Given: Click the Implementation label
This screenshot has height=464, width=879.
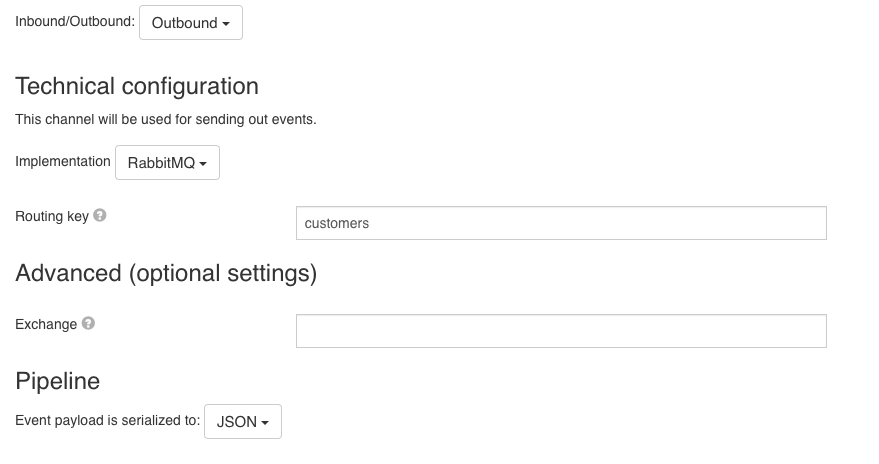Looking at the screenshot, I should 63,161.
